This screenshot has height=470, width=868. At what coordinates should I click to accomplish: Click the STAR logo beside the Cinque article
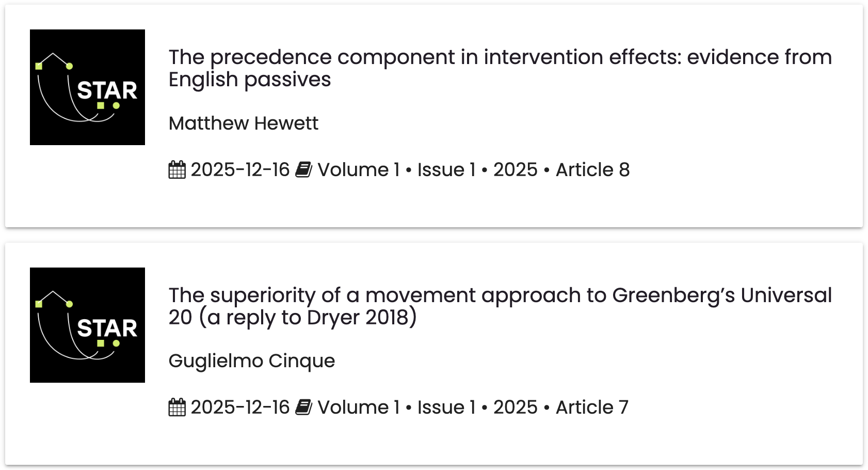click(87, 325)
